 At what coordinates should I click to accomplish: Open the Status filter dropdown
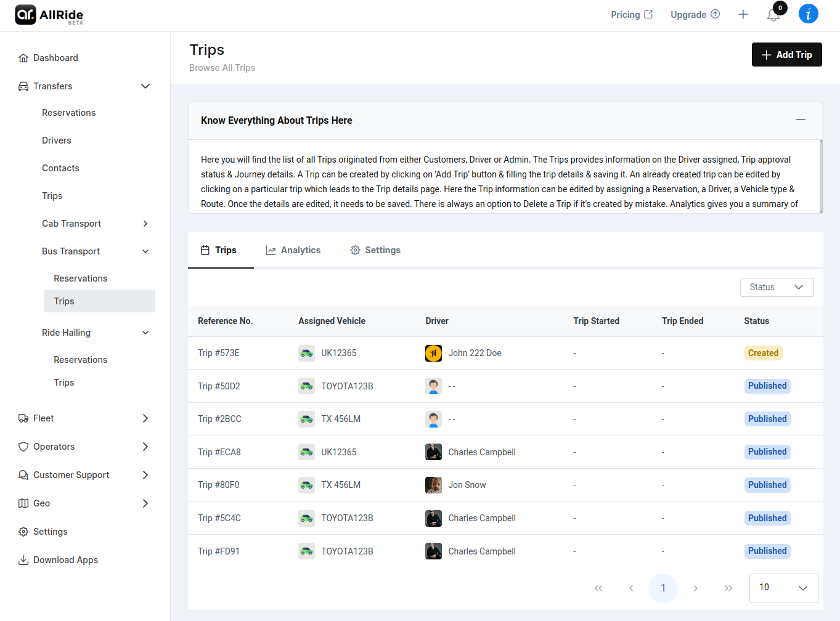pos(777,287)
